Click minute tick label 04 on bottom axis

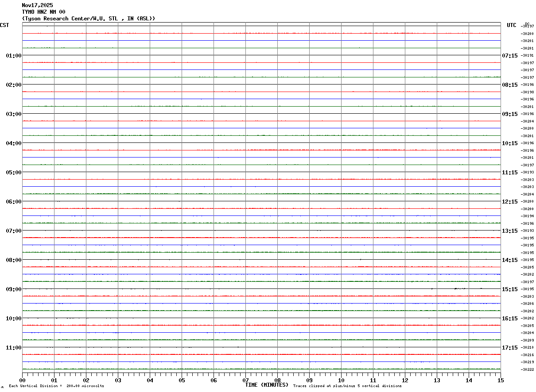[x=150, y=380]
